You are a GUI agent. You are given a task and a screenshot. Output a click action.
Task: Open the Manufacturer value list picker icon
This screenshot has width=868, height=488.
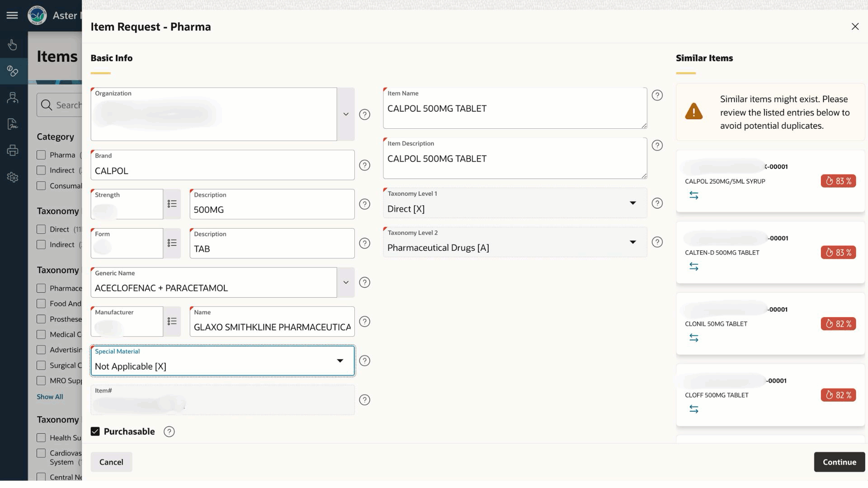click(x=172, y=321)
